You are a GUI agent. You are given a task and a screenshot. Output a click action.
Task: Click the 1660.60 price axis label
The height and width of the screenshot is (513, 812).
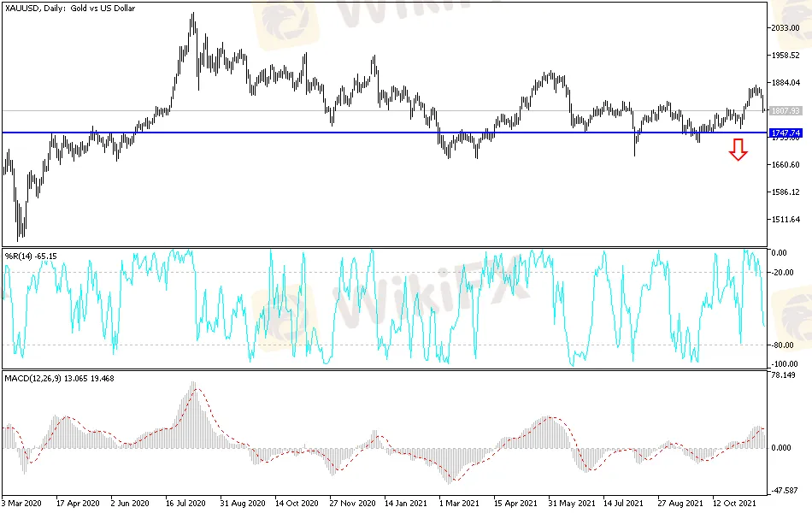coord(785,165)
